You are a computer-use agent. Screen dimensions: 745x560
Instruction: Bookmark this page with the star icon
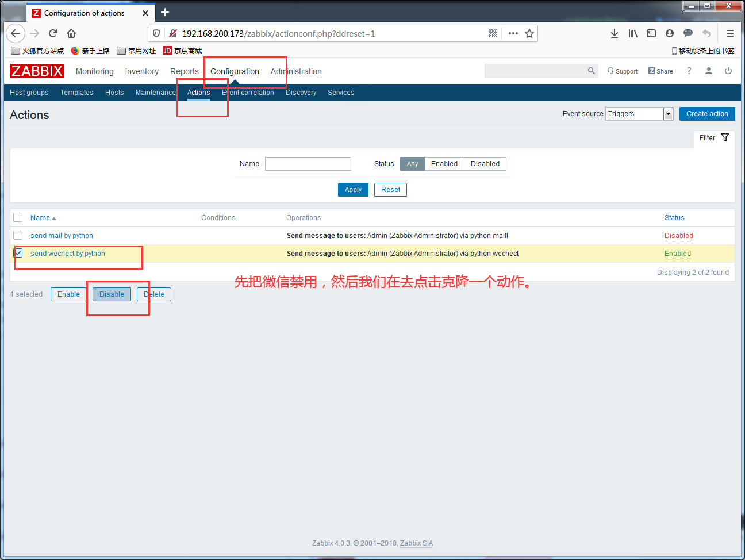coord(529,33)
